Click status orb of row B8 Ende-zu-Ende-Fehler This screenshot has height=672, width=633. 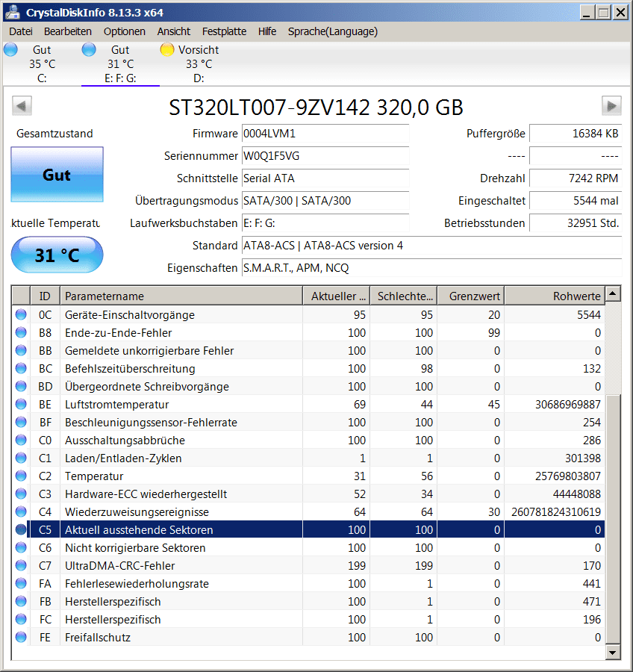click(21, 332)
